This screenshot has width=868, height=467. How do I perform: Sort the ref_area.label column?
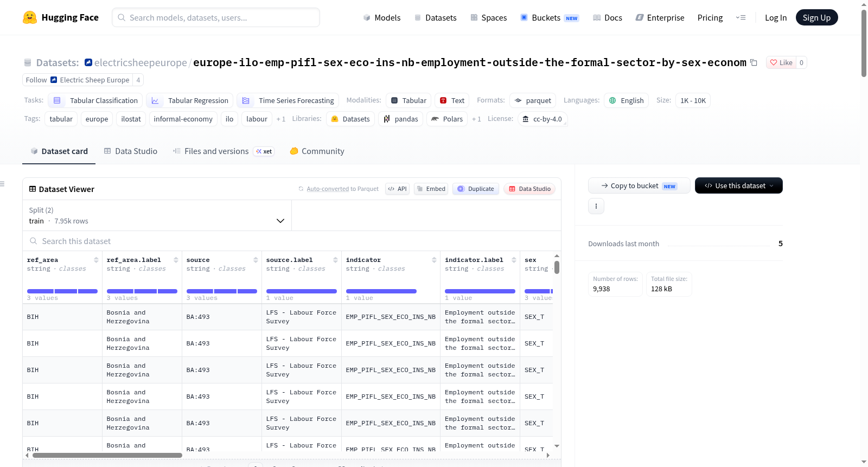click(176, 260)
